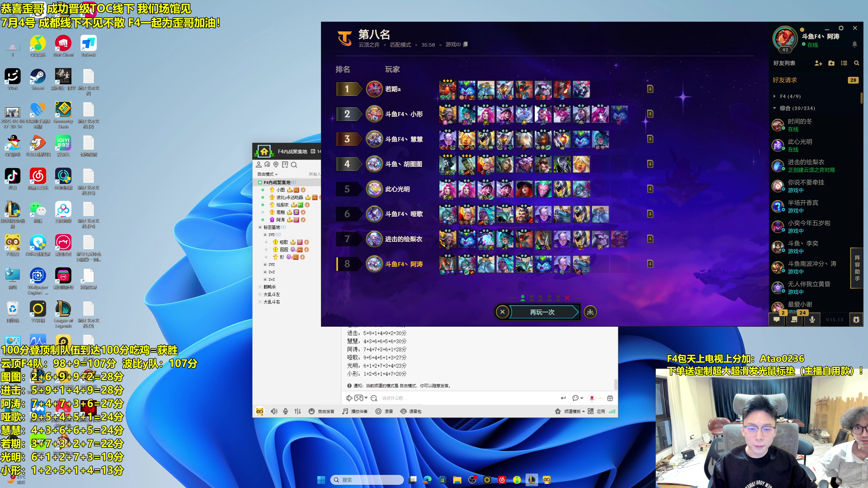Image resolution: width=868 pixels, height=488 pixels.
Task: Click the add friend folder icon
Action: pyautogui.click(x=831, y=63)
